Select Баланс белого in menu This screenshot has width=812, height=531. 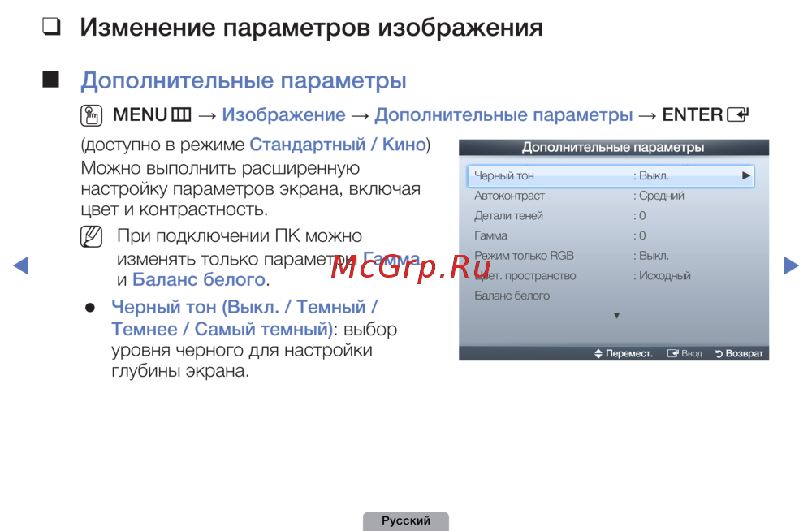coord(512,296)
